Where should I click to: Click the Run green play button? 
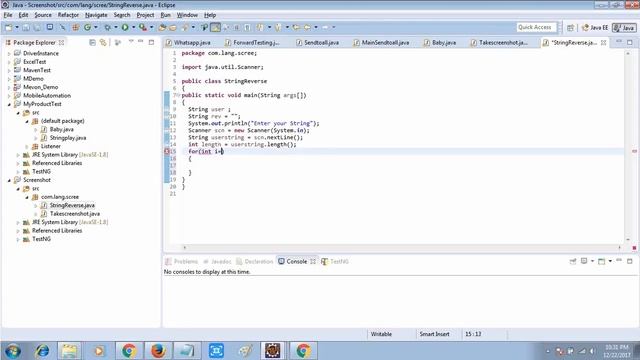(x=125, y=27)
